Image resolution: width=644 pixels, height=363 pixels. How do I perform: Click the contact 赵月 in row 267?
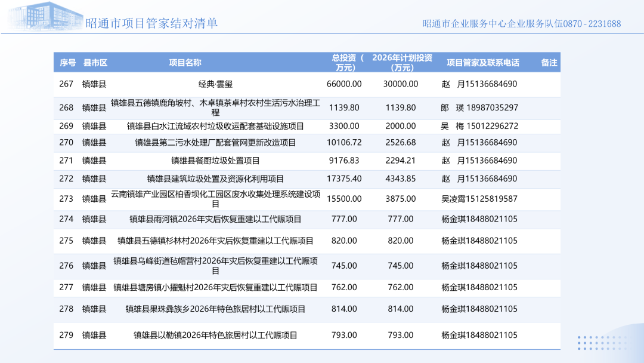pos(479,84)
